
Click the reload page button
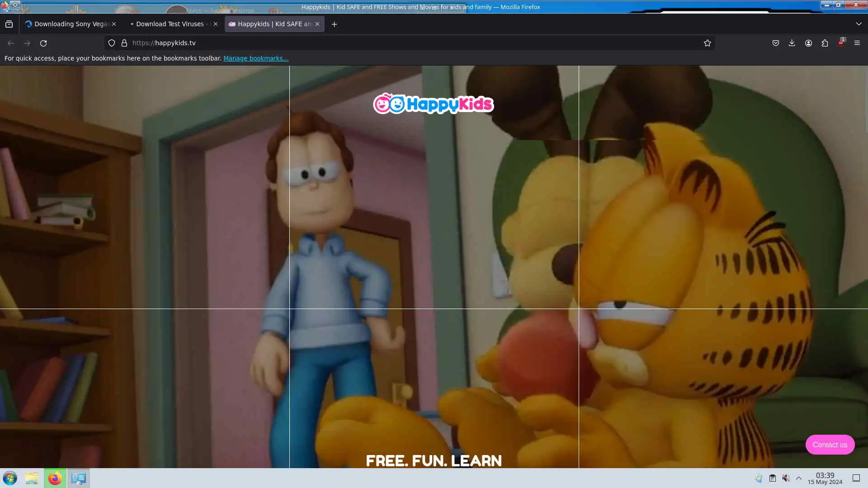point(43,43)
